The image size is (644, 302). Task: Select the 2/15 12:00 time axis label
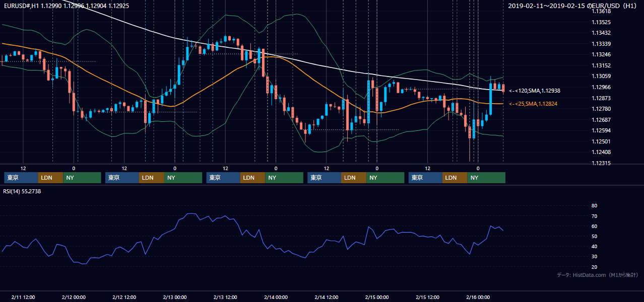tap(427, 297)
